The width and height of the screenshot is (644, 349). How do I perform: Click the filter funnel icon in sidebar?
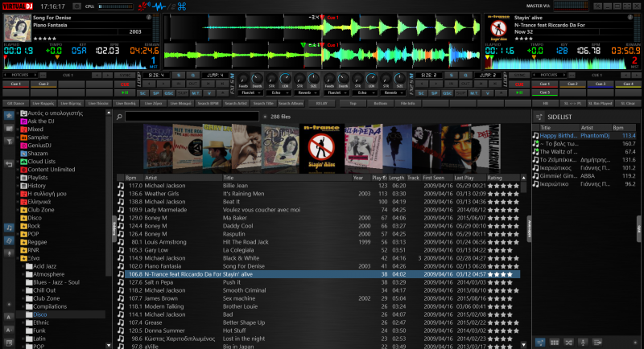click(9, 142)
